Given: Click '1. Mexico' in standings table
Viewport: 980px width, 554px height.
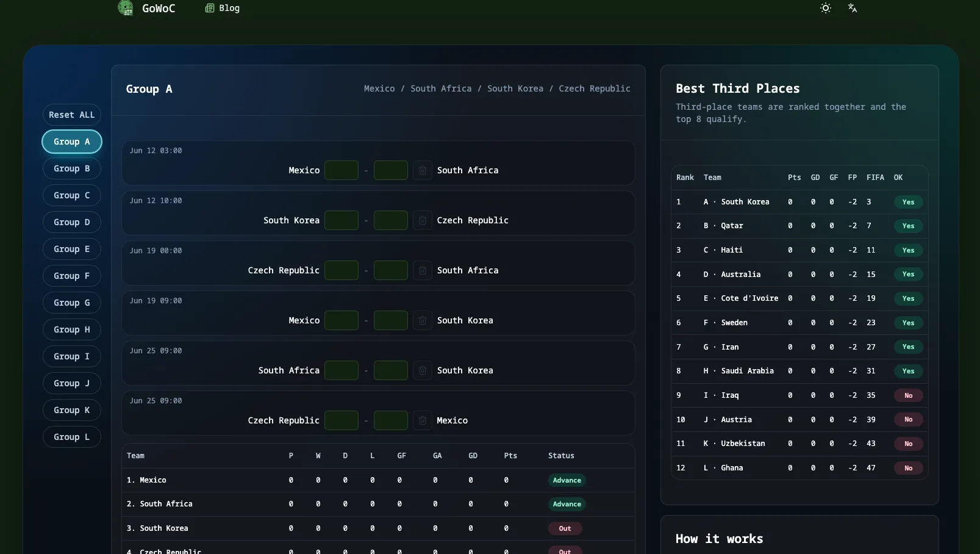Looking at the screenshot, I should click(x=146, y=480).
